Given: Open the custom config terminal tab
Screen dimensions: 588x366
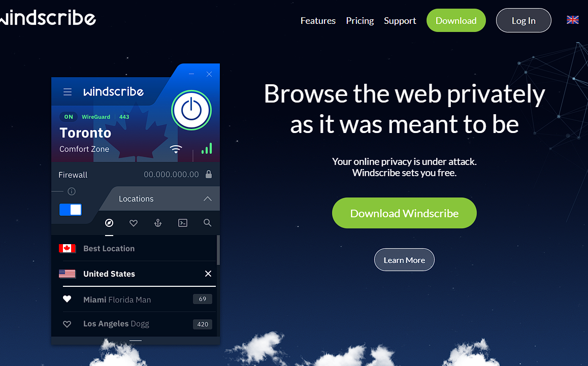Looking at the screenshot, I should (183, 223).
